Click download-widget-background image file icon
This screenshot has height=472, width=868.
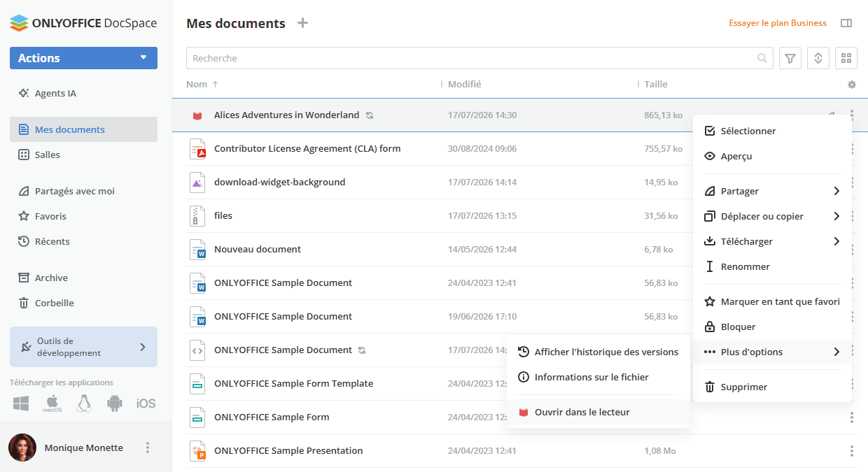tap(197, 182)
